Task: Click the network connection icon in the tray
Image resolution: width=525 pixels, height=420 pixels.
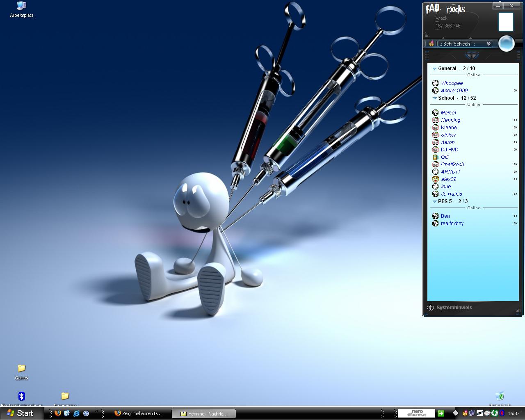Action: tap(472, 413)
